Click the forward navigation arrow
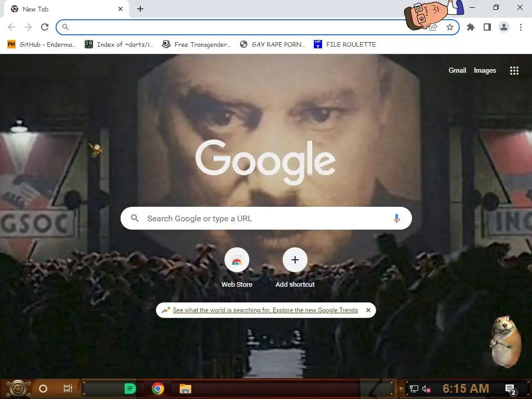Image resolution: width=532 pixels, height=399 pixels. [28, 27]
